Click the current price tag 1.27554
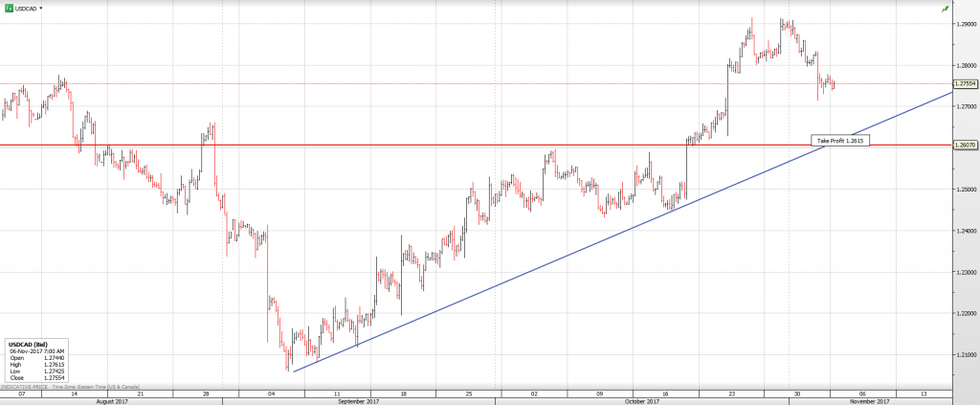Image resolution: width=980 pixels, height=405 pixels. 965,84
